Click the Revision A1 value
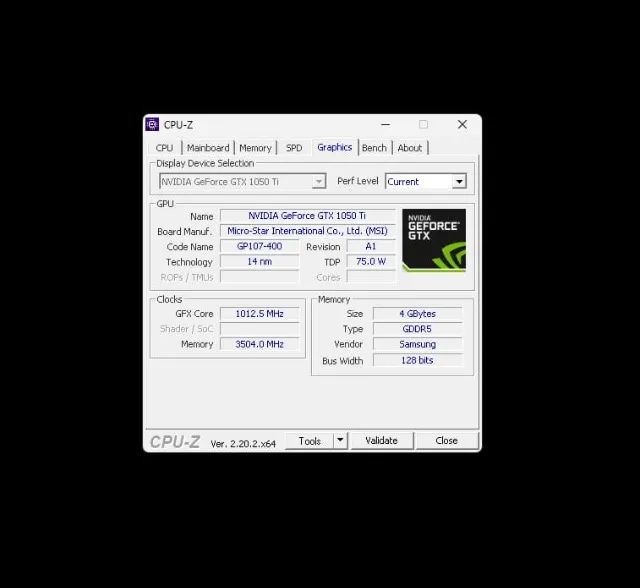640x588 pixels. coord(371,246)
